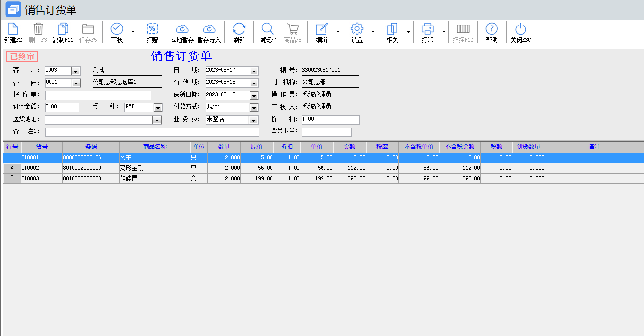The image size is (644, 336).
Task: Open 浏览 browse magnifier icon
Action: (x=268, y=29)
